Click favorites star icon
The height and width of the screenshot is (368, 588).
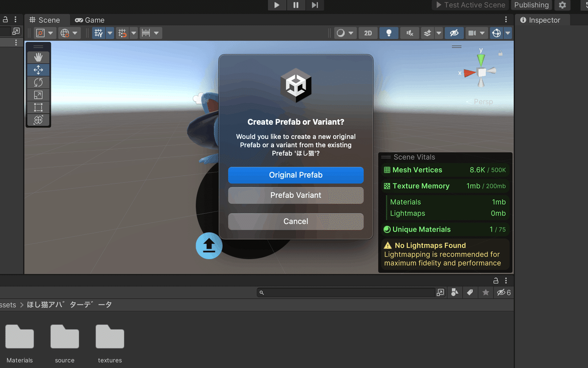(x=486, y=292)
